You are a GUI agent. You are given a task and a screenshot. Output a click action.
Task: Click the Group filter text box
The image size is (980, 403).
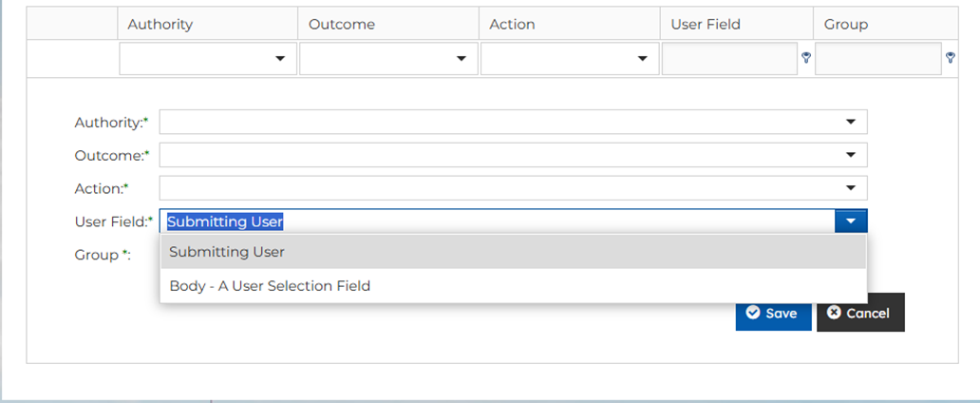(878, 59)
